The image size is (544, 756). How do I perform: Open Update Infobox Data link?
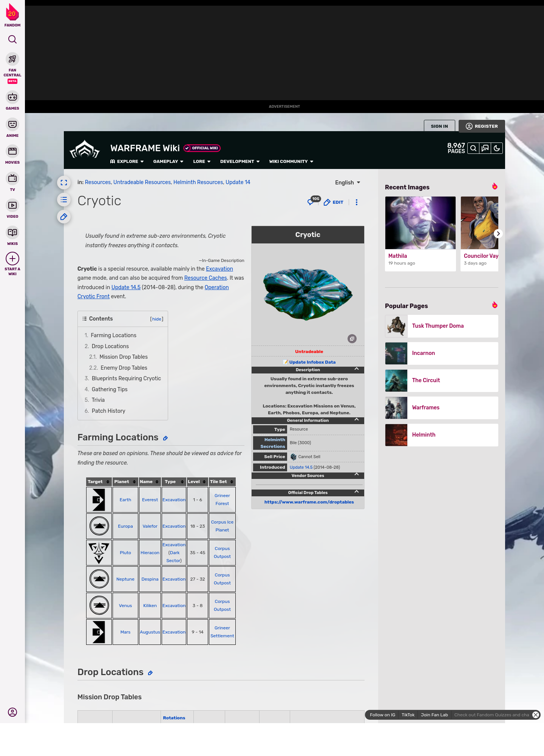pyautogui.click(x=312, y=362)
